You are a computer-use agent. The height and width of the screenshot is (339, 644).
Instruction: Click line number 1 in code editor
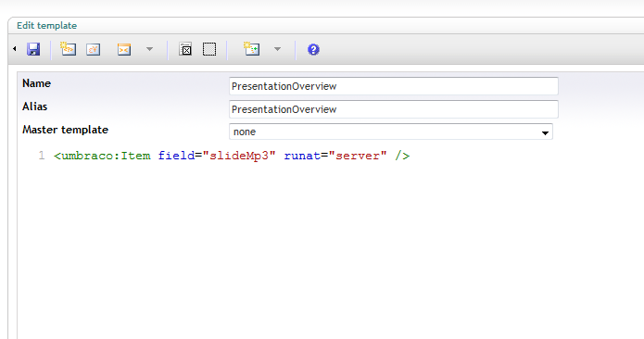(42, 156)
